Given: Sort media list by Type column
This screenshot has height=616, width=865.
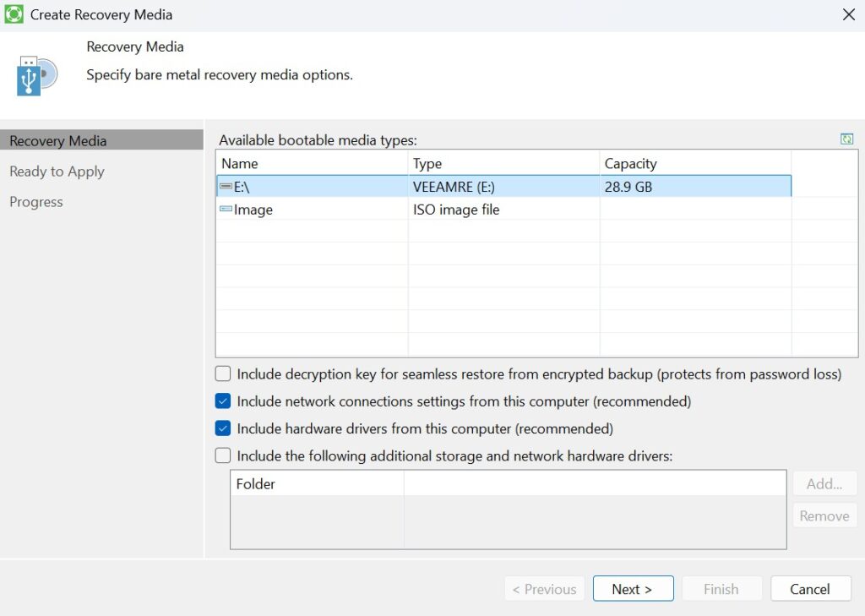Looking at the screenshot, I should tap(503, 163).
